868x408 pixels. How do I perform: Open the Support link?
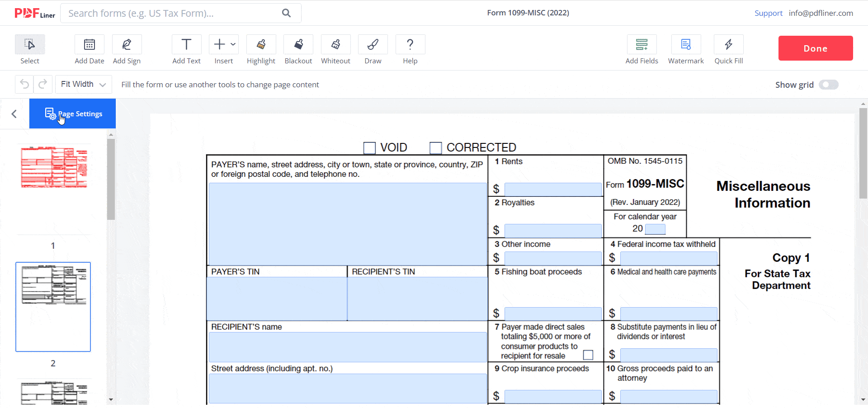coord(769,13)
